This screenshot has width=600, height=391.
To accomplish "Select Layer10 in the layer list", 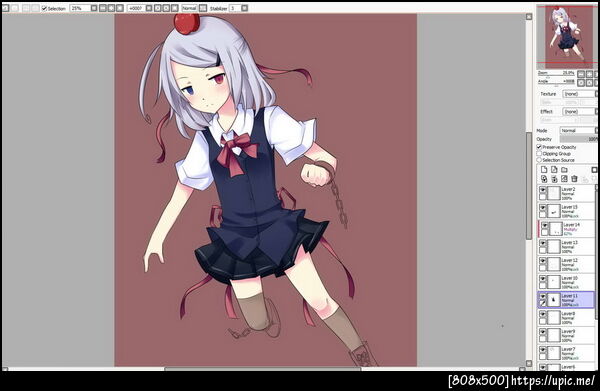I will [567, 282].
